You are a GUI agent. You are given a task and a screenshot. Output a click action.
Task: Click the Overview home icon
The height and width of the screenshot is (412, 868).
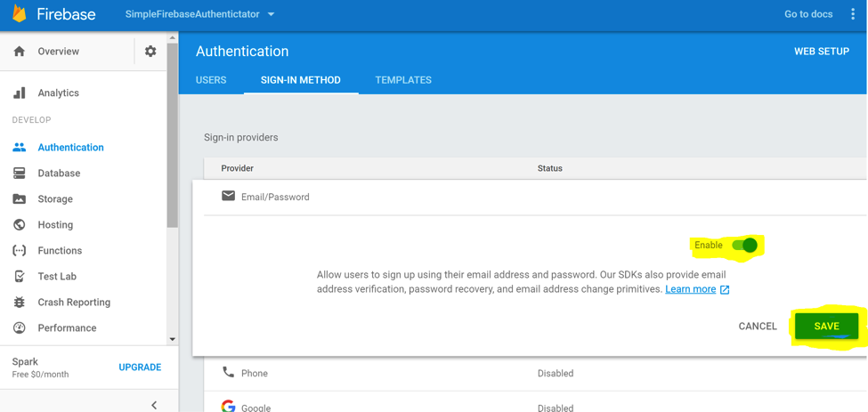pos(20,52)
